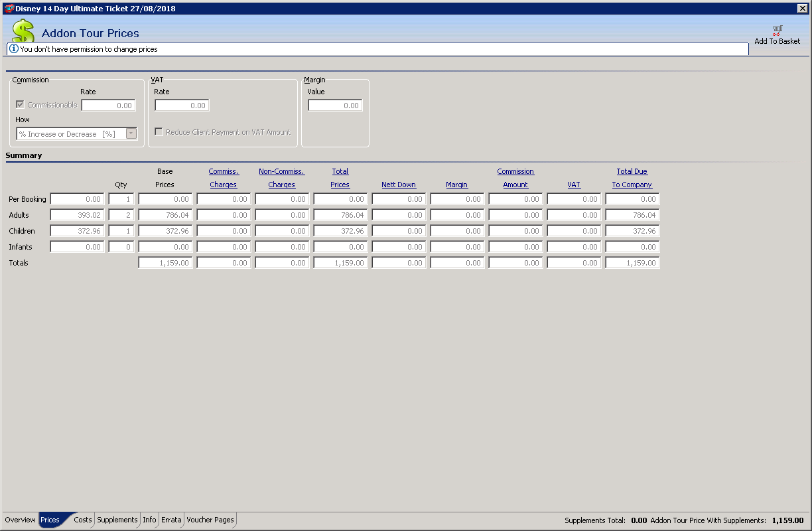Click the permission warning message text
Image resolution: width=812 pixels, height=531 pixels.
89,49
